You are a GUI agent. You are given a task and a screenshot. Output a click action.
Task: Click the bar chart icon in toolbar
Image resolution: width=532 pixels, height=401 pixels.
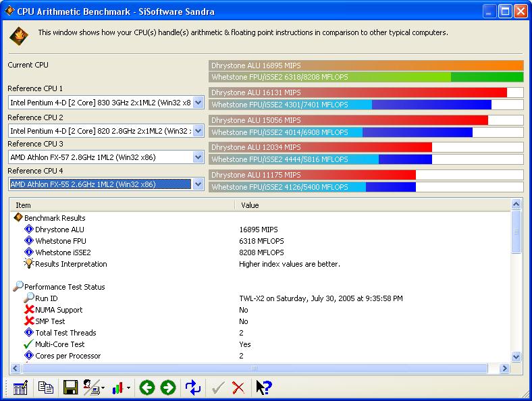(117, 387)
